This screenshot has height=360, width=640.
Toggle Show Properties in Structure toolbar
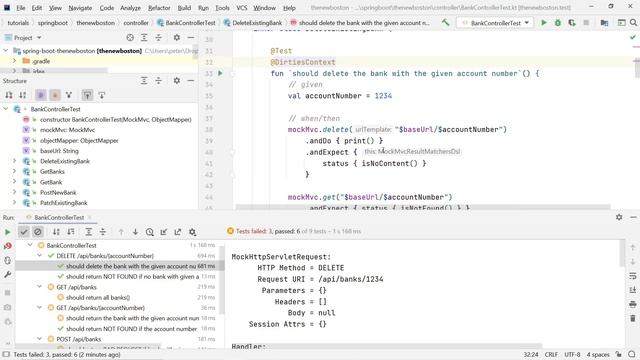pyautogui.click(x=41, y=95)
